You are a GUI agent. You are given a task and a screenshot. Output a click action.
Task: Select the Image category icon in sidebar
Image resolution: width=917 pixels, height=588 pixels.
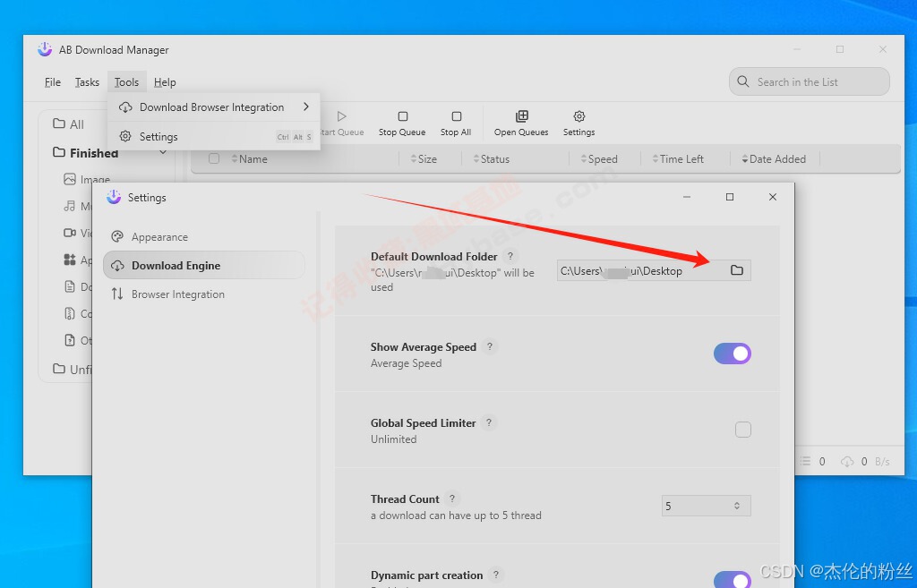click(70, 179)
